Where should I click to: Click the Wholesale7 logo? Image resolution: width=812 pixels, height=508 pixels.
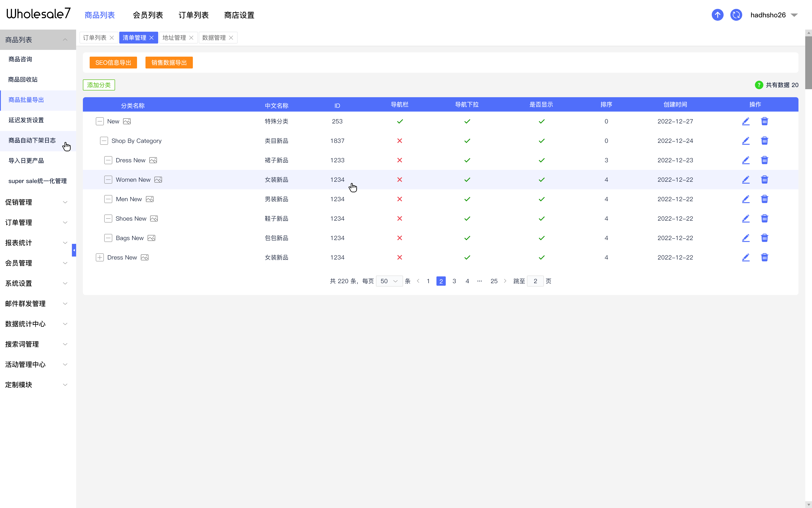[x=38, y=14]
